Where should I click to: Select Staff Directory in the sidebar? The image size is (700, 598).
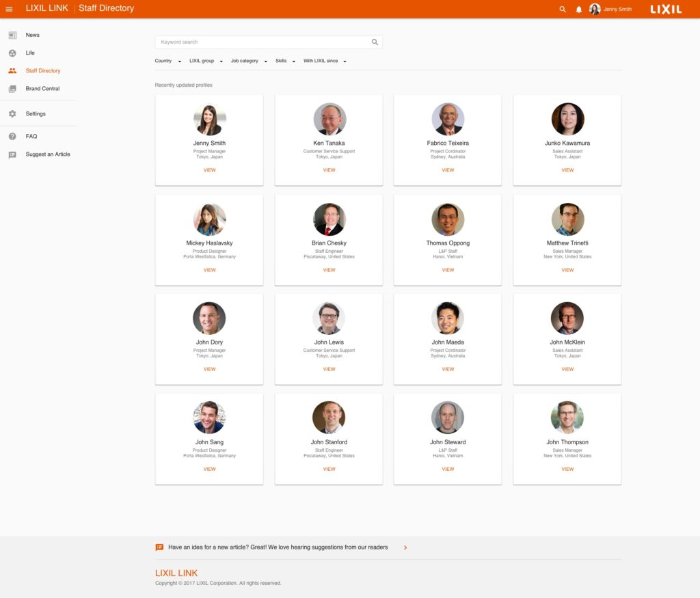[x=43, y=70]
